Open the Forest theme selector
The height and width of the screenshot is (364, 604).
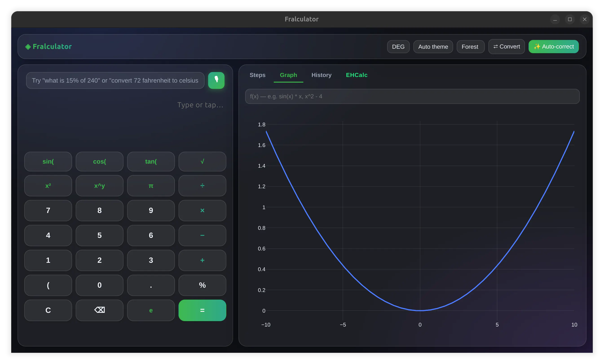pyautogui.click(x=471, y=46)
